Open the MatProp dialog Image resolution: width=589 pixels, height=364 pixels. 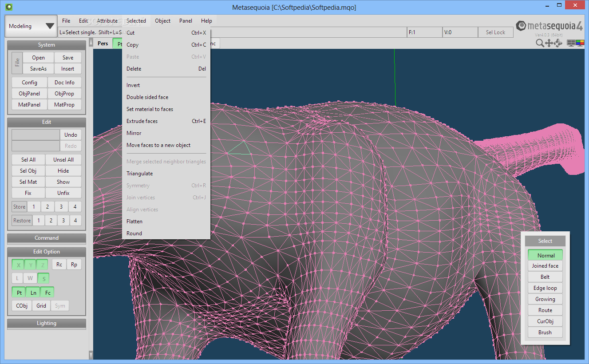click(64, 105)
